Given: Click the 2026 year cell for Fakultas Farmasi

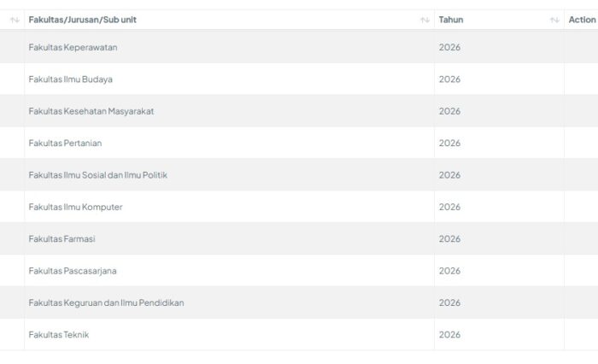Looking at the screenshot, I should point(449,239).
